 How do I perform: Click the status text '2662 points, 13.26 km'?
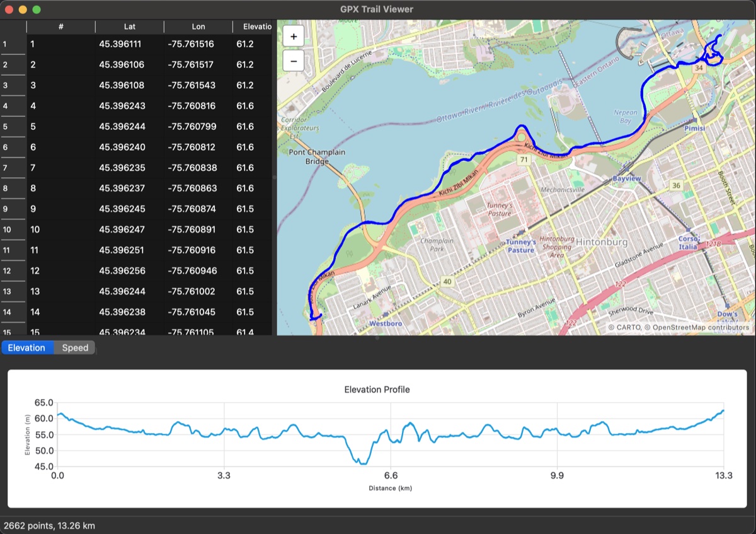click(49, 525)
